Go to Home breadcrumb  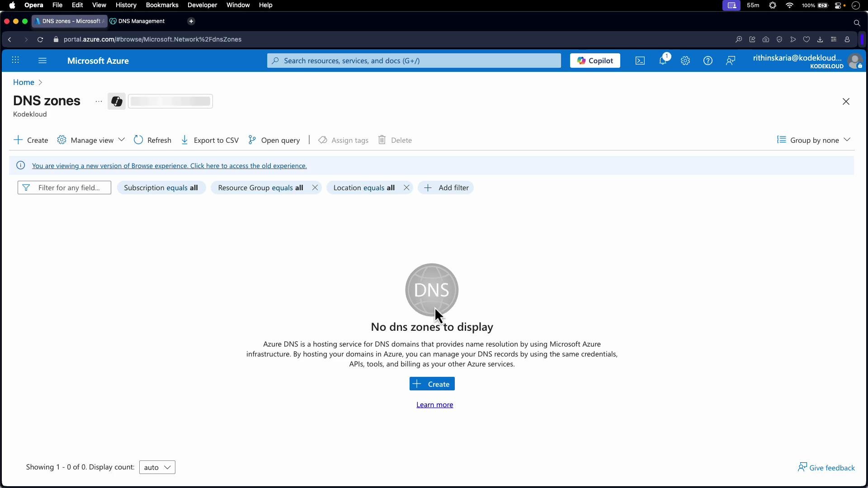[x=24, y=82]
